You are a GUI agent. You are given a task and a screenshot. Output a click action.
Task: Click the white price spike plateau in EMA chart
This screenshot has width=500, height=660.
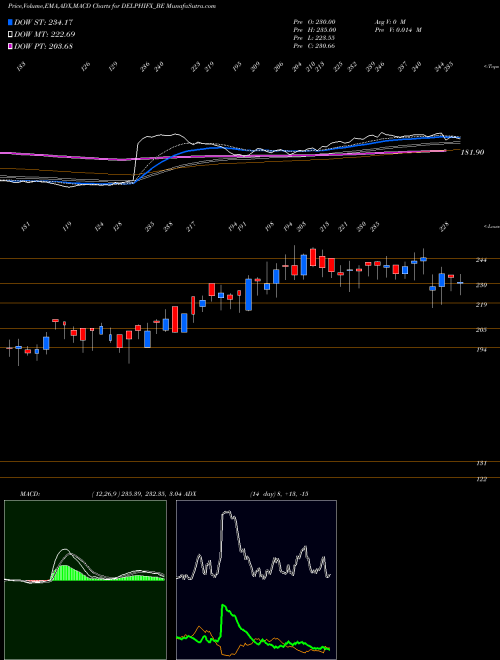coord(162,136)
